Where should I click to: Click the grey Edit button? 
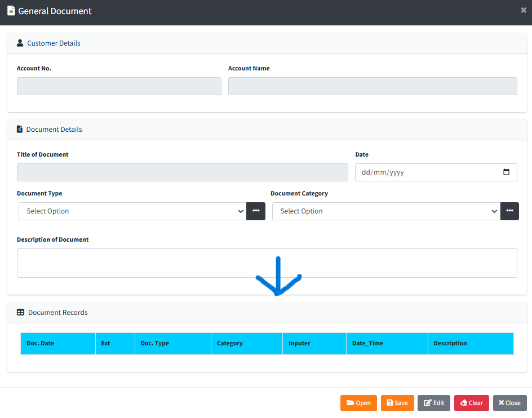pyautogui.click(x=433, y=403)
